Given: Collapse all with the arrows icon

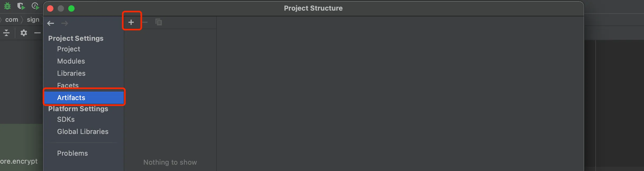Looking at the screenshot, I should pos(6,33).
